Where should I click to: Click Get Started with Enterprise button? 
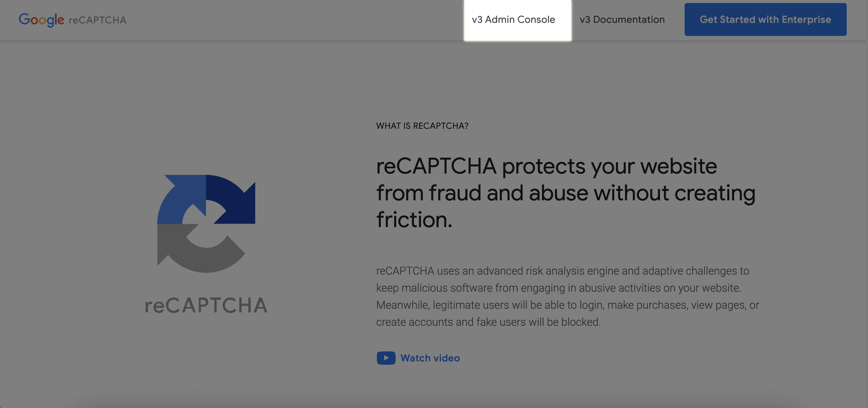[x=765, y=19]
